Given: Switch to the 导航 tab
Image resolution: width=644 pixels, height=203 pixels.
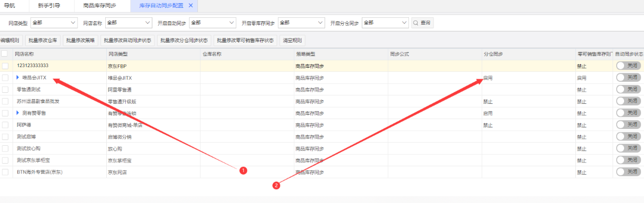Looking at the screenshot, I should click(x=10, y=5).
